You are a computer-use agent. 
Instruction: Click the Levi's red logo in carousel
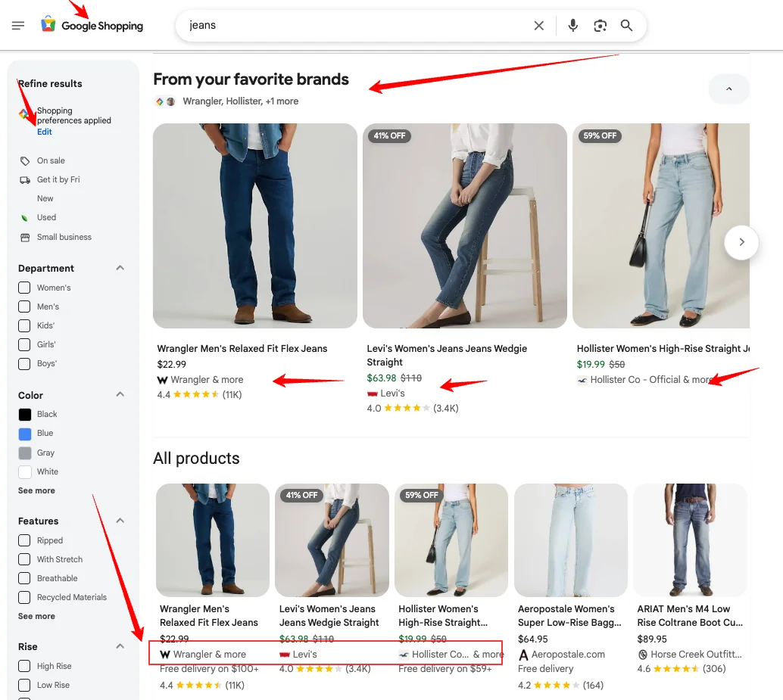pyautogui.click(x=372, y=394)
